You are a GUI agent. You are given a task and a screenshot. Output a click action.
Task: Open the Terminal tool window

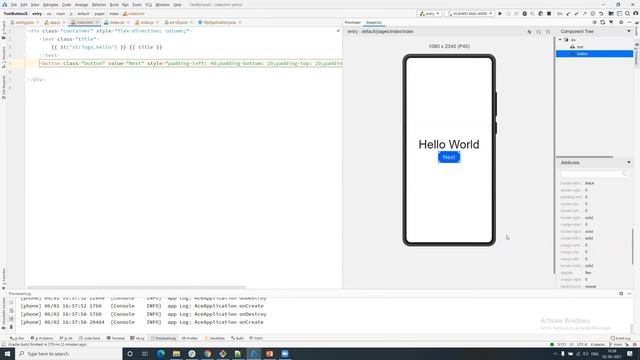[116, 338]
